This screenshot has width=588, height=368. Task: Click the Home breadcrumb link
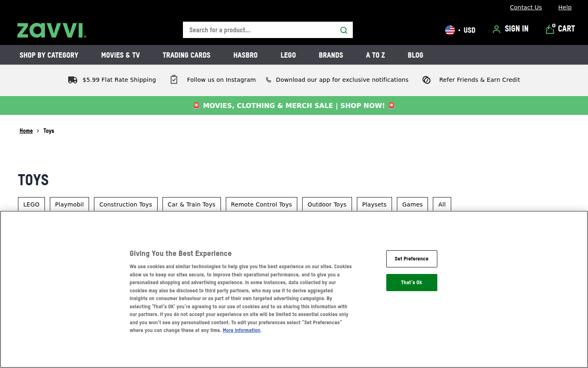coord(26,131)
